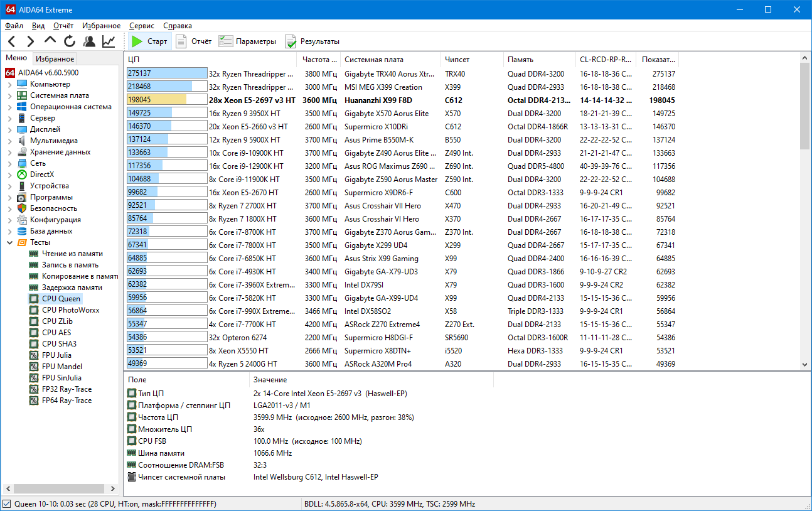Click the icon beside Копирование в память
The height and width of the screenshot is (511, 812).
(x=34, y=276)
